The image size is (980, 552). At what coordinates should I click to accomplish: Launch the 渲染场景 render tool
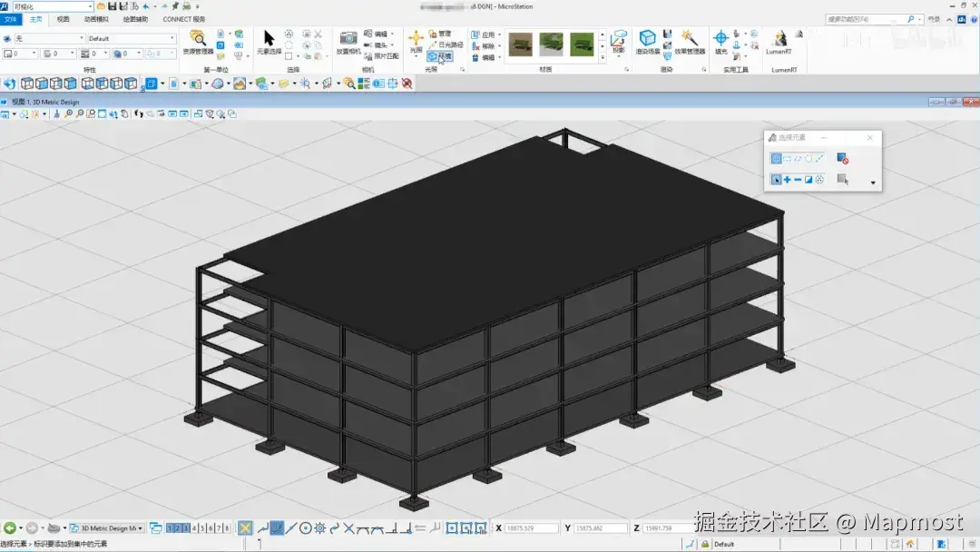coord(648,43)
